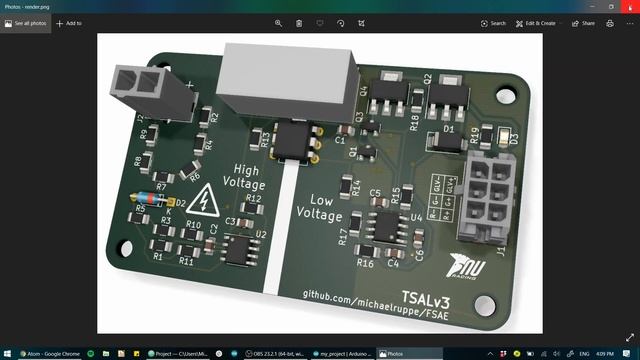Select the Crop tool icon

point(361,23)
